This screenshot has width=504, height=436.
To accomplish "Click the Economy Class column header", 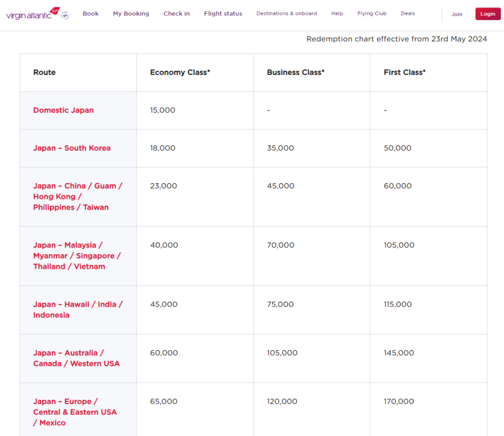I will click(180, 72).
